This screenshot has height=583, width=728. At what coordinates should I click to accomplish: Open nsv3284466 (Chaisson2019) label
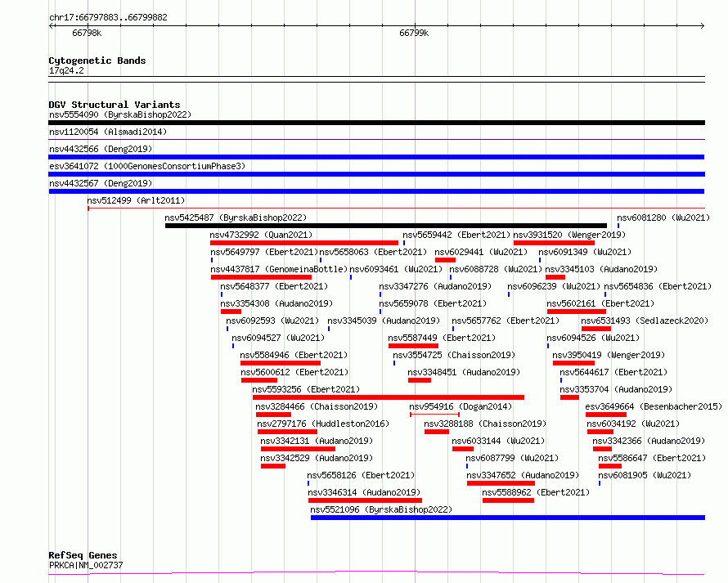pos(317,406)
